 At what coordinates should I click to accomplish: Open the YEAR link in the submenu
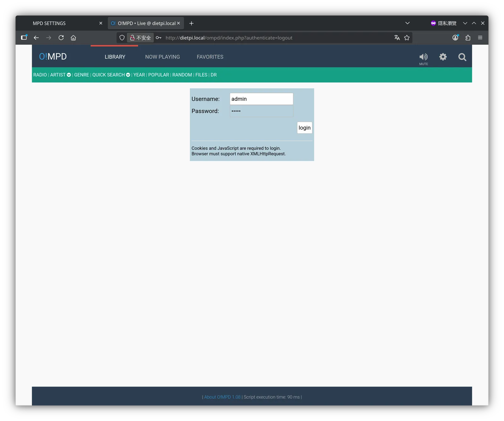tap(139, 75)
